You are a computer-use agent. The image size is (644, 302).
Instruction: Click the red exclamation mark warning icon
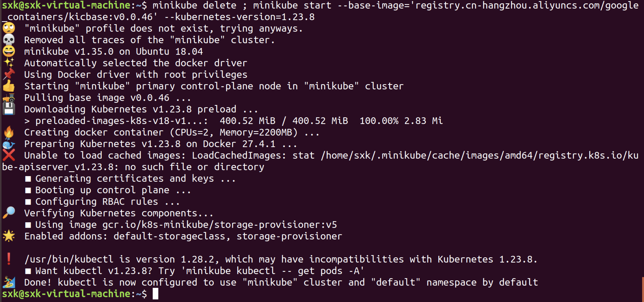[x=9, y=259]
